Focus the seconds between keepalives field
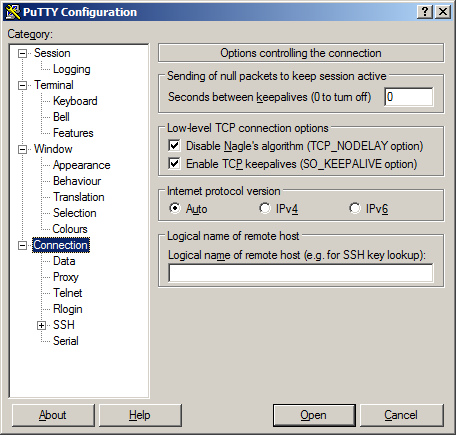 (409, 97)
